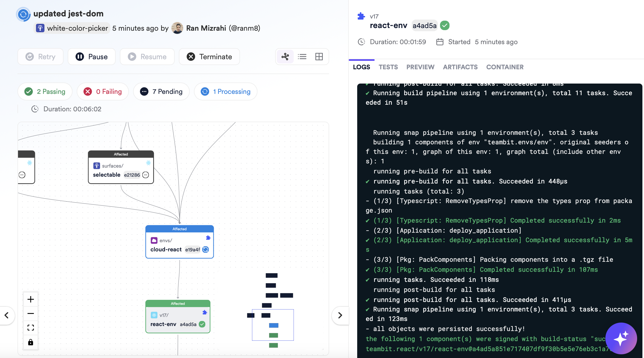The height and width of the screenshot is (358, 644).
Task: Open the AI assistant sparkle button
Action: click(x=621, y=338)
